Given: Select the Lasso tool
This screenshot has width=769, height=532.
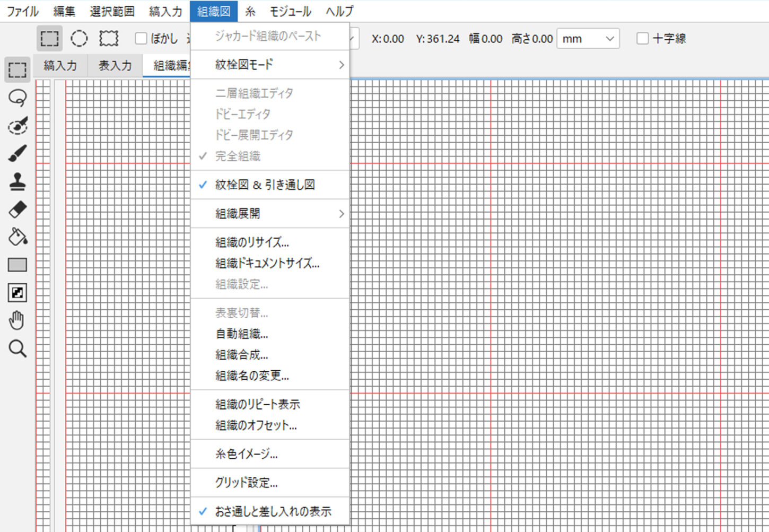Looking at the screenshot, I should 18,98.
